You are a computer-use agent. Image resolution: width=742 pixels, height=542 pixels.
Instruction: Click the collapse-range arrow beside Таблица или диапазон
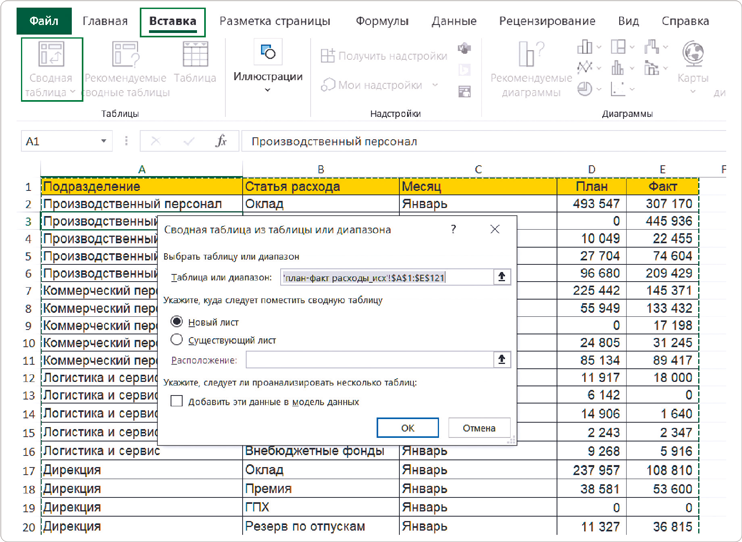(503, 277)
